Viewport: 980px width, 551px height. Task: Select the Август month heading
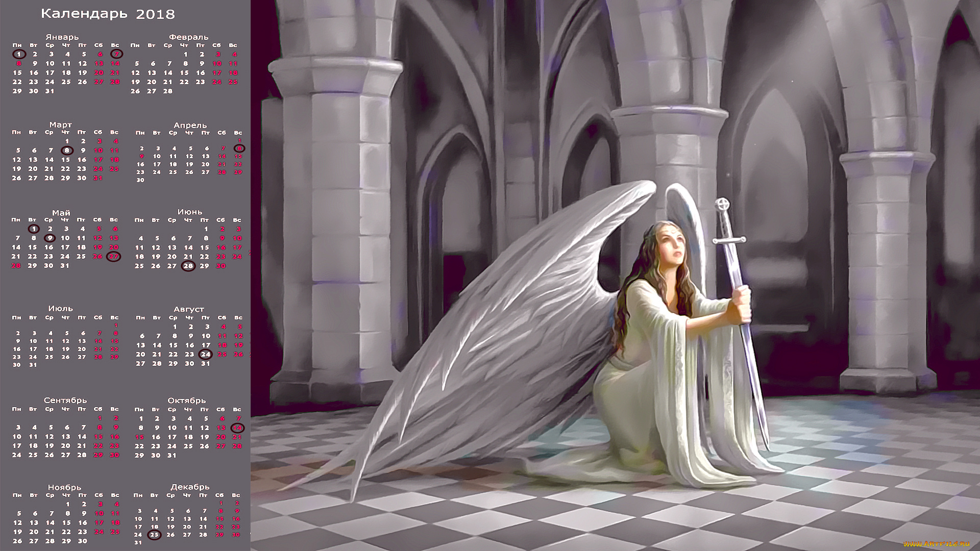(189, 309)
